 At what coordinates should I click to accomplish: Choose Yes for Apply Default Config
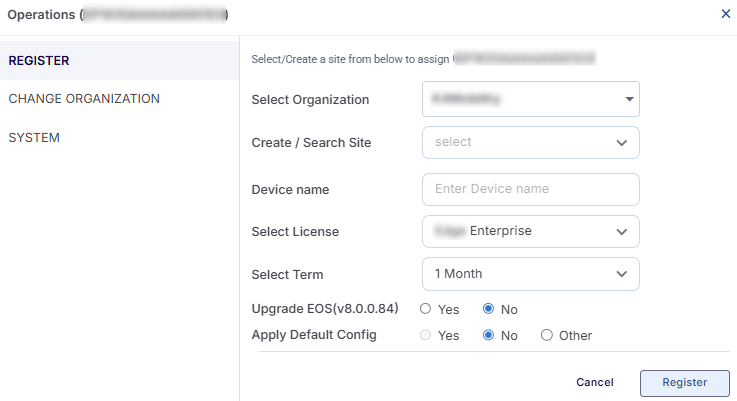[426, 335]
